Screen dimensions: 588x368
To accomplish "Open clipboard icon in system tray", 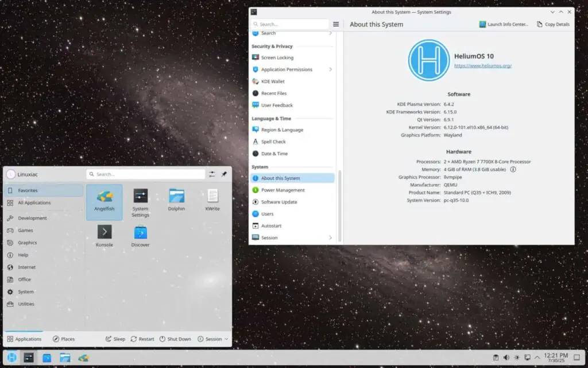I will 496,358.
